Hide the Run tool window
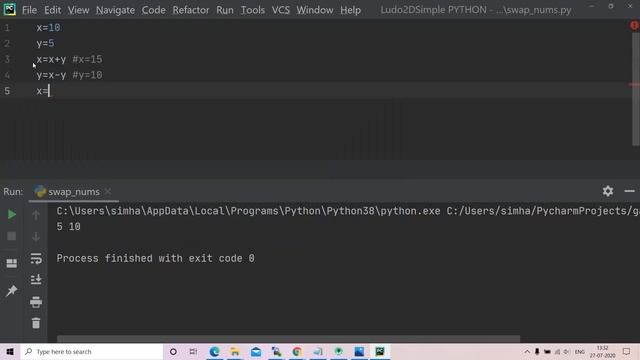Viewport: 640px width, 360px height. [629, 191]
